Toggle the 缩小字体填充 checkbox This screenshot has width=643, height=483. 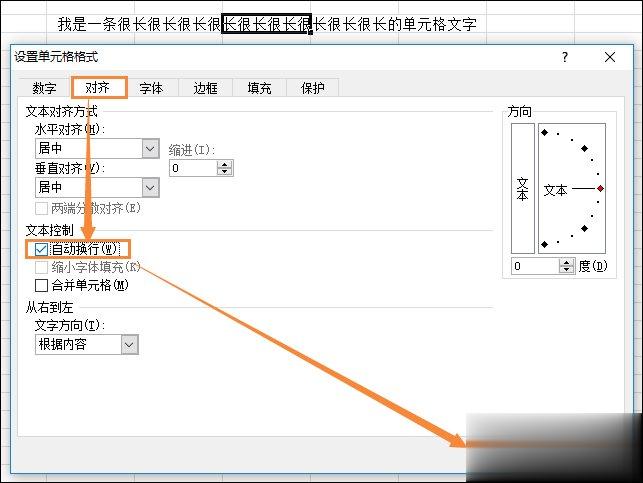[41, 267]
